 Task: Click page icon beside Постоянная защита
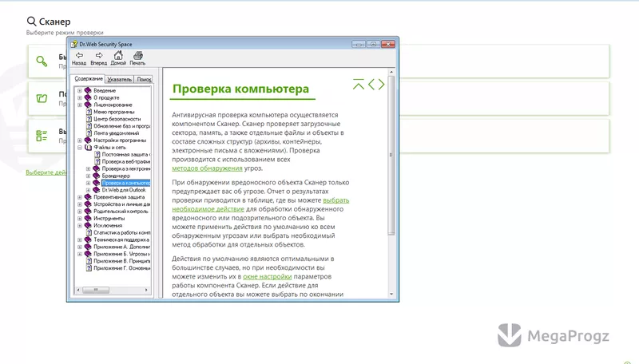click(x=97, y=154)
